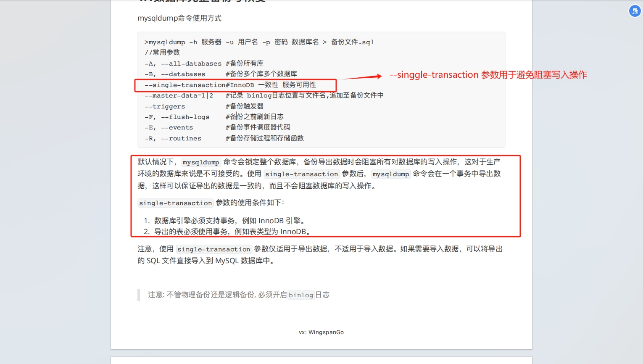The image size is (643, 364).
Task: Click the '-B, --databases' code line
Action: [221, 74]
